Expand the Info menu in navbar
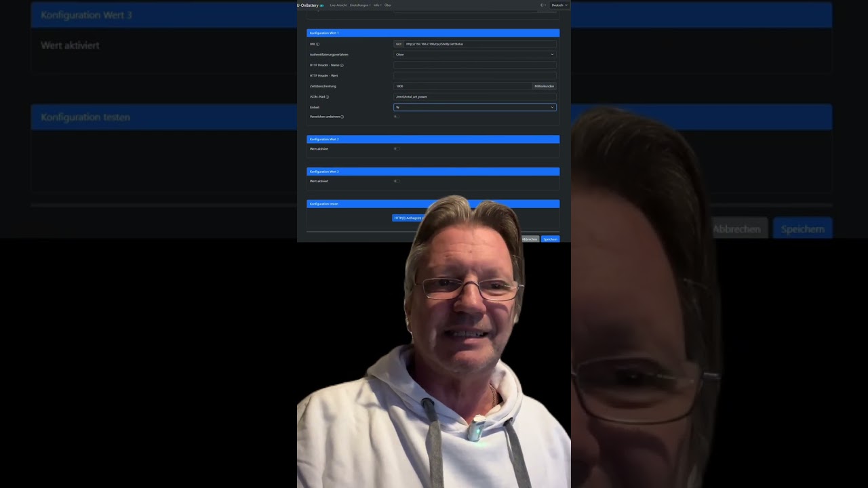Image resolution: width=868 pixels, height=488 pixels. coord(377,5)
